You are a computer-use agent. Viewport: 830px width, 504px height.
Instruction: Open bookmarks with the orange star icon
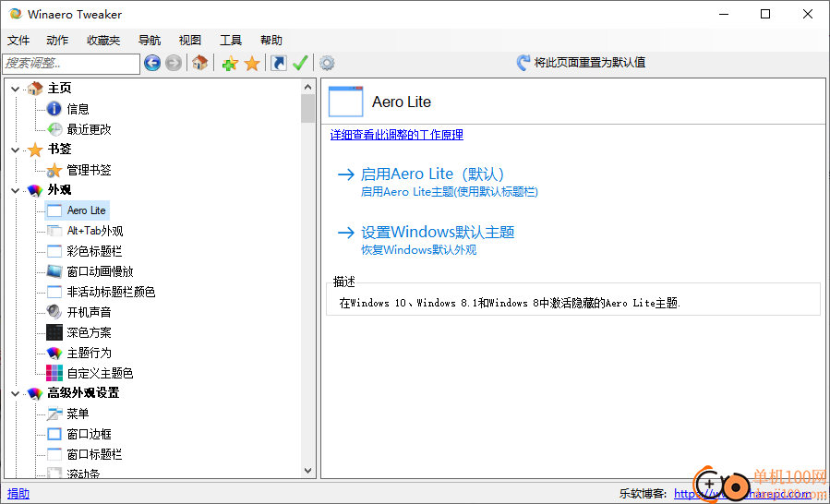pos(252,64)
